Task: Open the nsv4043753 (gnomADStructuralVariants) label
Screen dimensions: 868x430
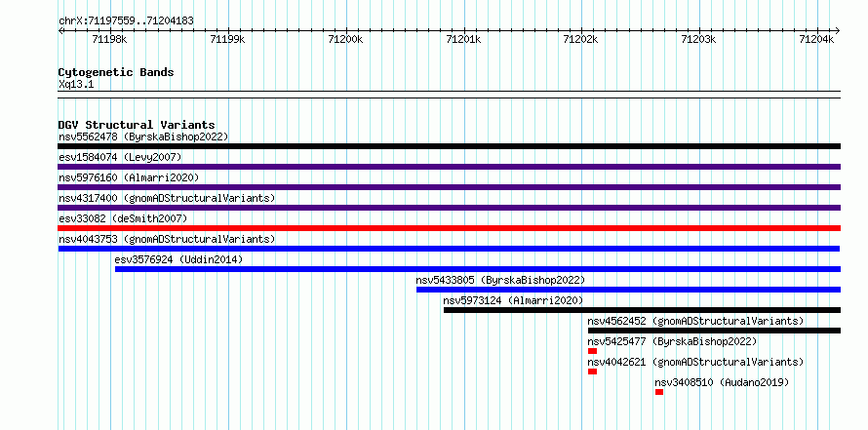Action: click(x=167, y=239)
